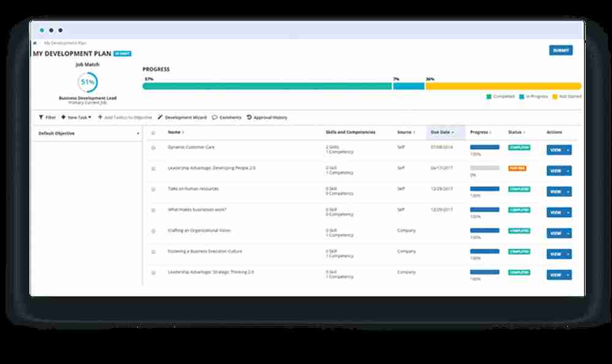Expand View arrow for Talks on human resources
Image resolution: width=612 pixels, height=364 pixels.
568,191
